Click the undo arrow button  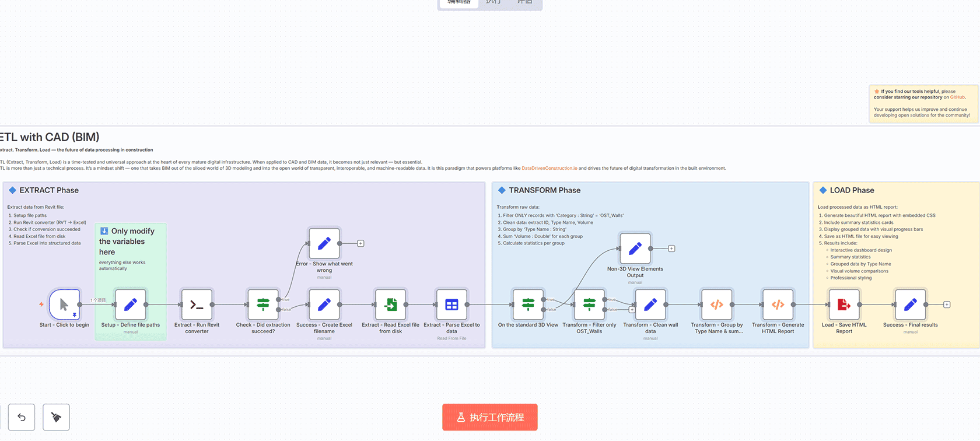22,417
